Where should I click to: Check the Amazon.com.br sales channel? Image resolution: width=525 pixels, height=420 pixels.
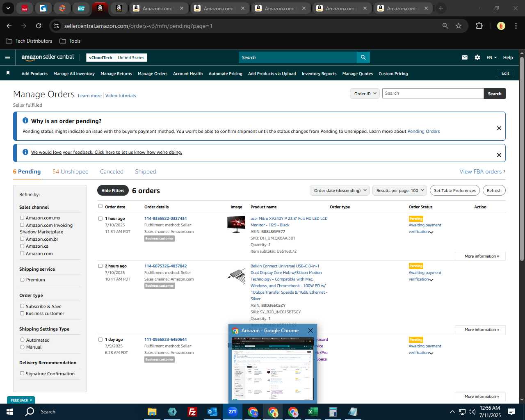pos(22,239)
